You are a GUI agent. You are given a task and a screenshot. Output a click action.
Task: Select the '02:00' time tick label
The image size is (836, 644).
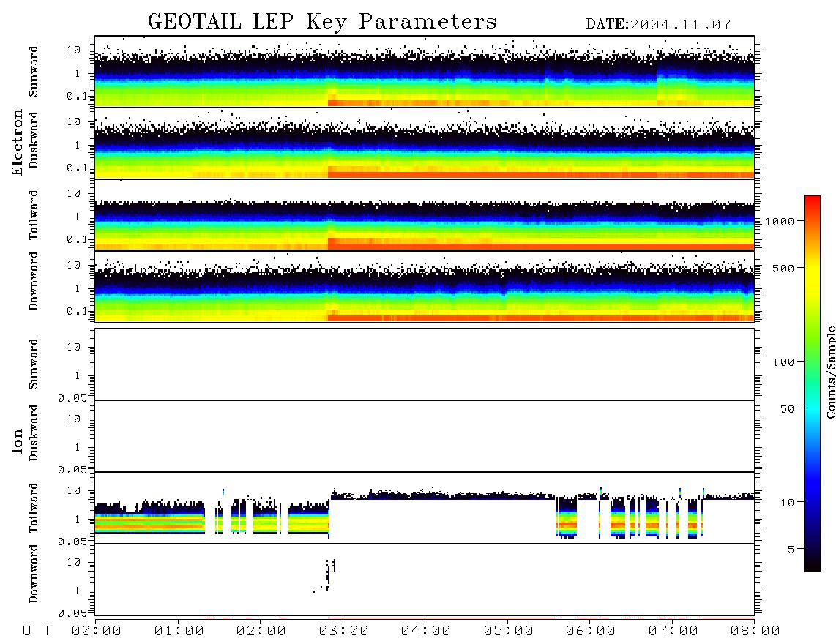click(261, 631)
